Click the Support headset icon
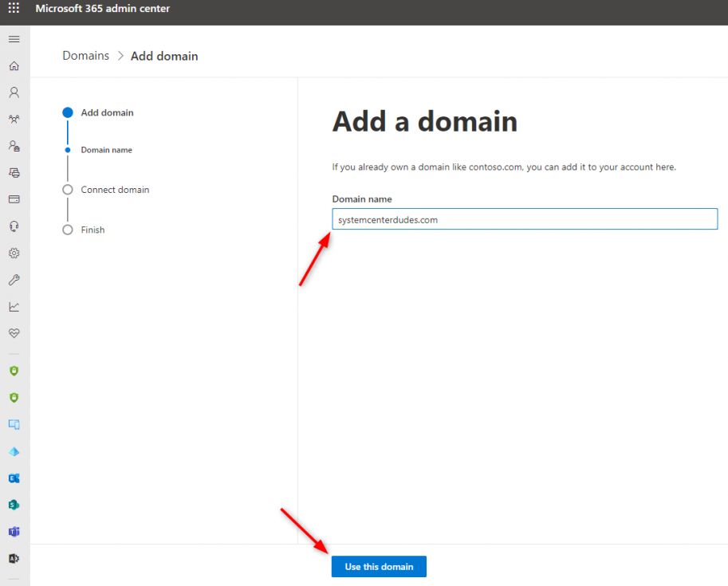 [13, 226]
